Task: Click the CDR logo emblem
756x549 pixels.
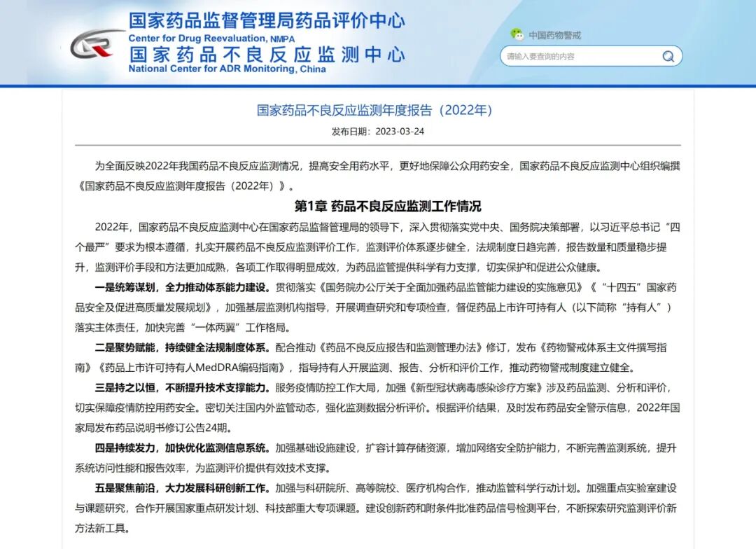Action: (x=97, y=44)
